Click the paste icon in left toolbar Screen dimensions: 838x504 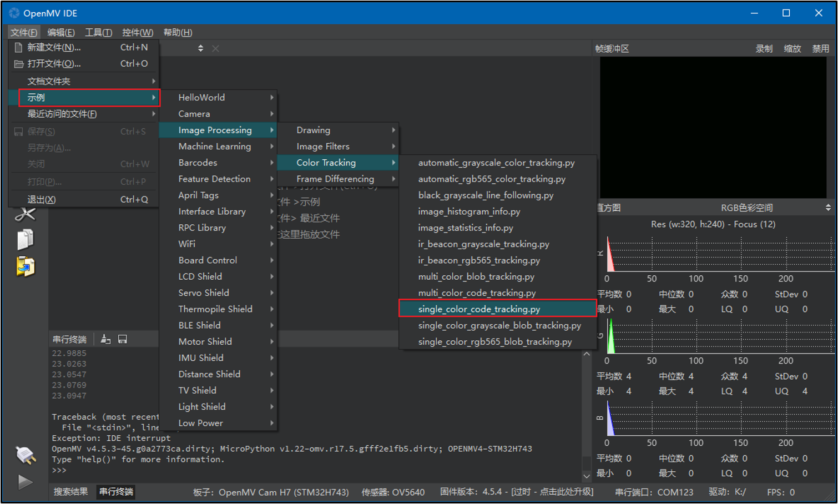coord(25,266)
